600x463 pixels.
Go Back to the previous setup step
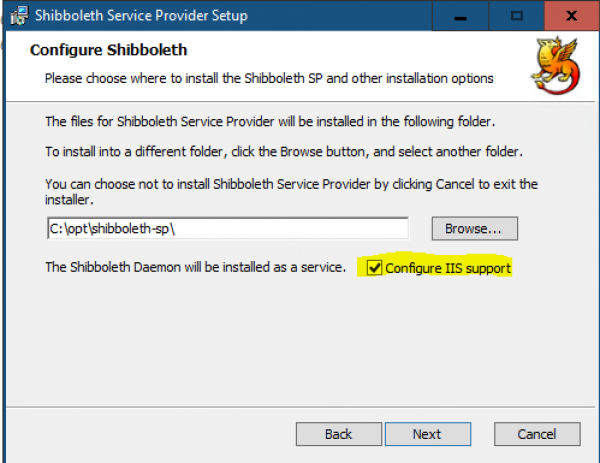(x=339, y=434)
